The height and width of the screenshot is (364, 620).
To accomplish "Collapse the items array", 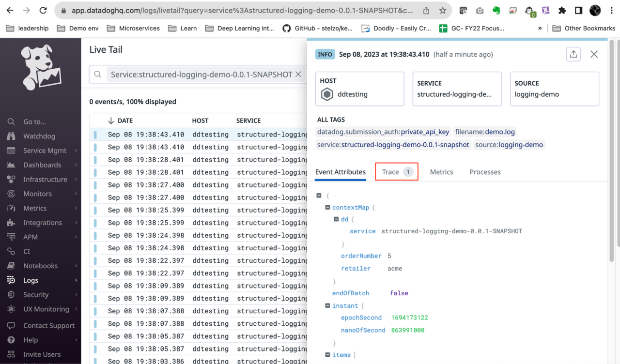I will 327,355.
